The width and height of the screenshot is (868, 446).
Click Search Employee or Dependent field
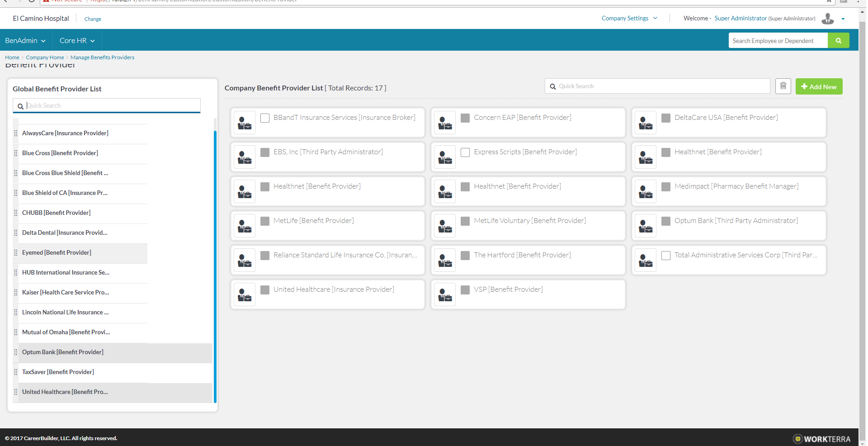point(778,41)
